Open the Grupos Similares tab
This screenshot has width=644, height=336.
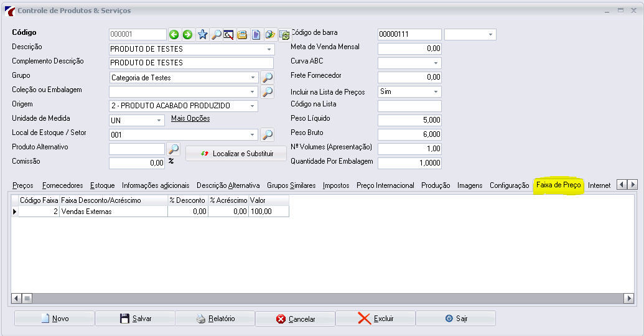click(291, 185)
